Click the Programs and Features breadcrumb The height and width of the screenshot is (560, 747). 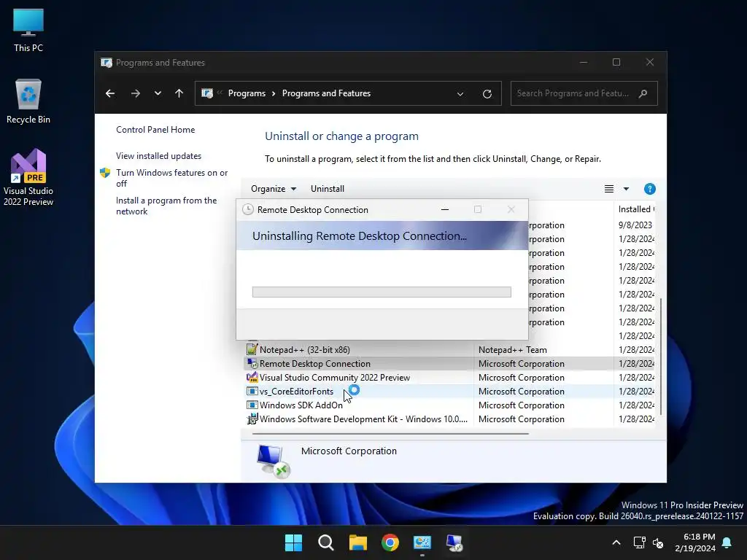pos(326,93)
